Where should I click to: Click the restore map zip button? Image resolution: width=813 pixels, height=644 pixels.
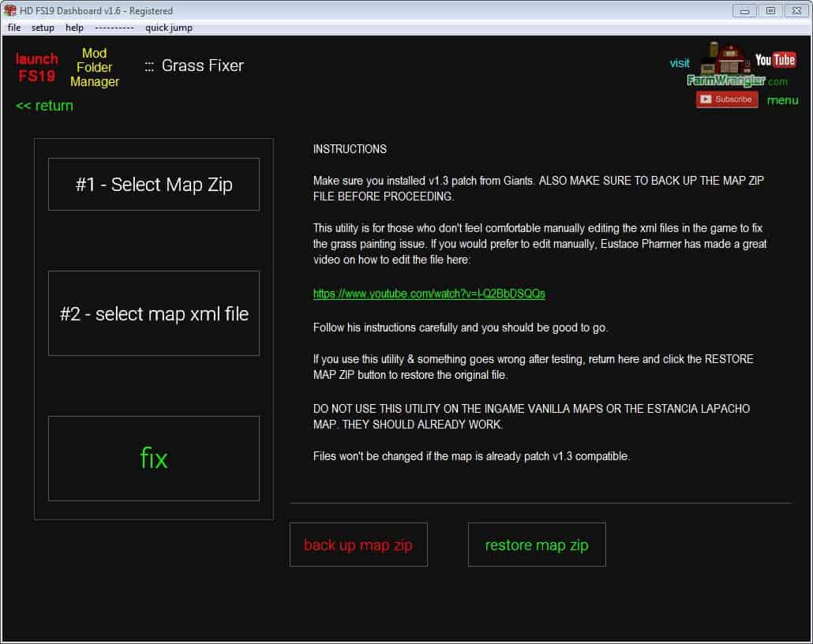pos(537,545)
